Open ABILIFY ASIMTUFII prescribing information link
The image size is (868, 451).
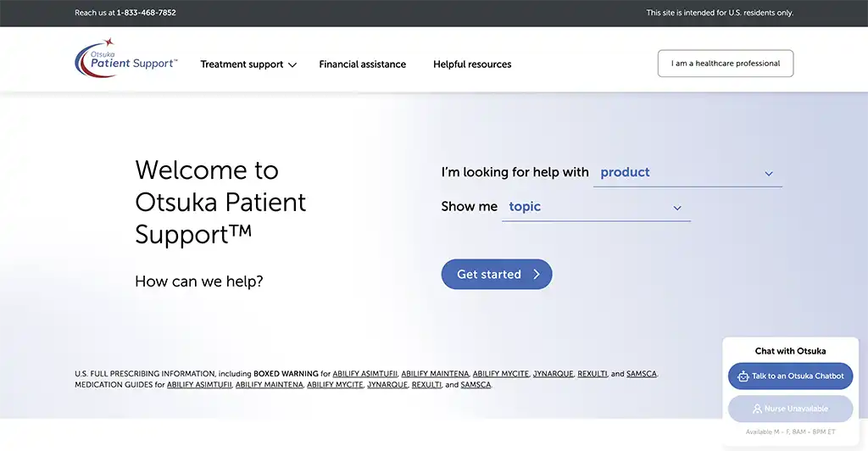pyautogui.click(x=364, y=374)
